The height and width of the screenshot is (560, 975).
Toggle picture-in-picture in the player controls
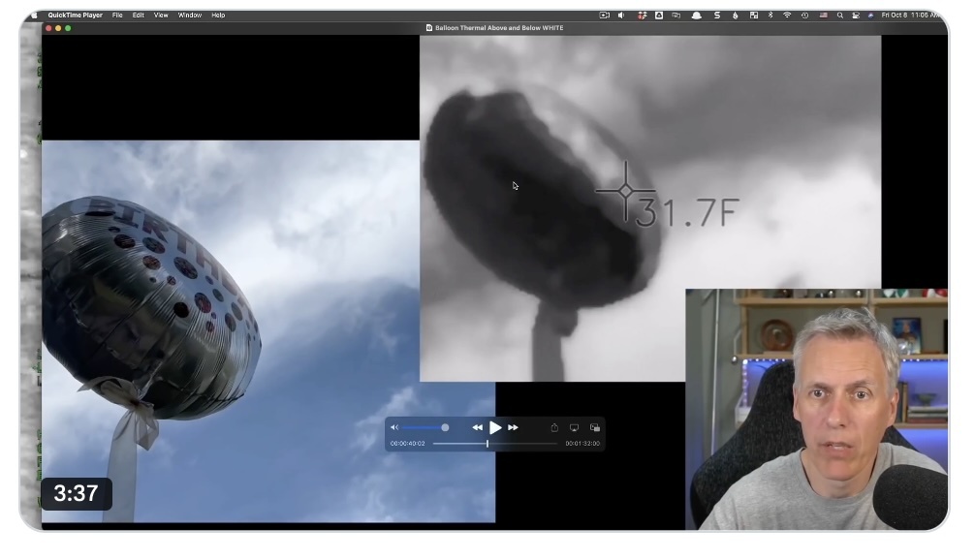(595, 427)
